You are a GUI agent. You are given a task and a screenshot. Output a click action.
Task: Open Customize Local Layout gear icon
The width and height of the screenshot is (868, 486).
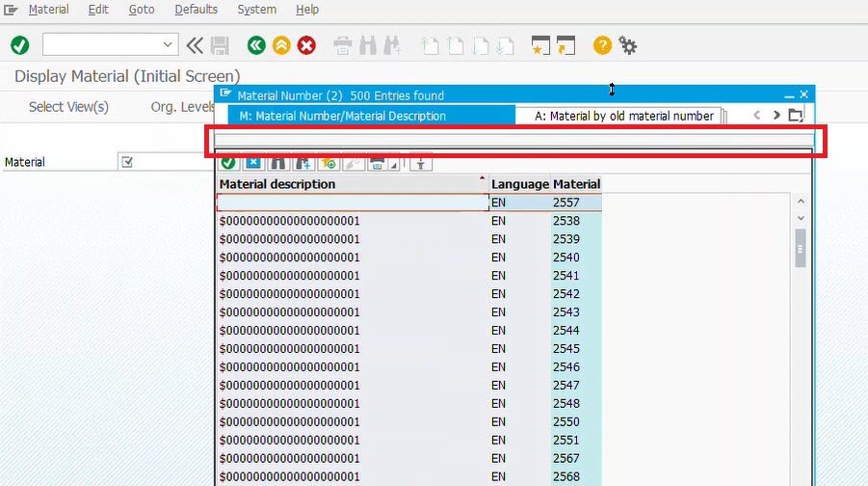click(627, 45)
